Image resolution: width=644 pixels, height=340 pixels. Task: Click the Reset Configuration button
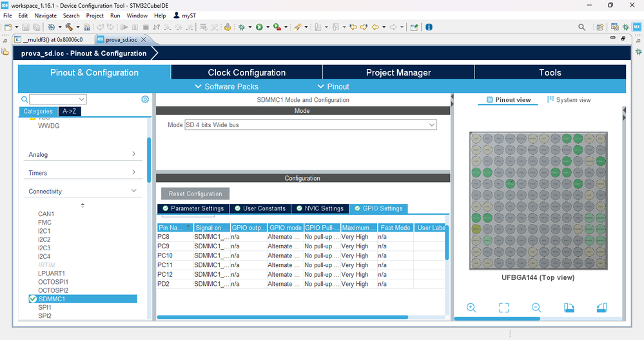tap(195, 194)
